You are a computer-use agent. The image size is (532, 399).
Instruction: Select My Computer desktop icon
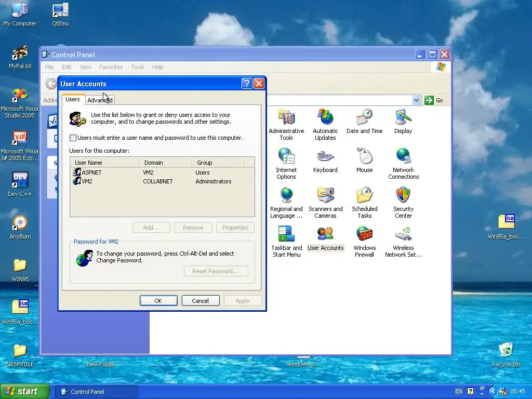[x=20, y=14]
